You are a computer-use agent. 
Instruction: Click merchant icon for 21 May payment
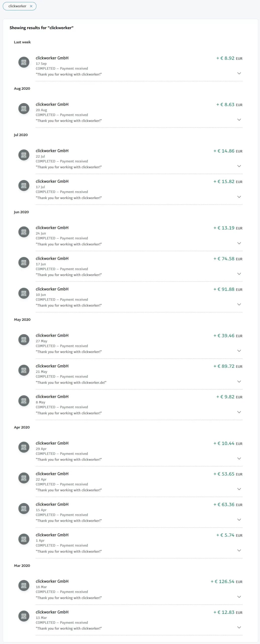24,370
